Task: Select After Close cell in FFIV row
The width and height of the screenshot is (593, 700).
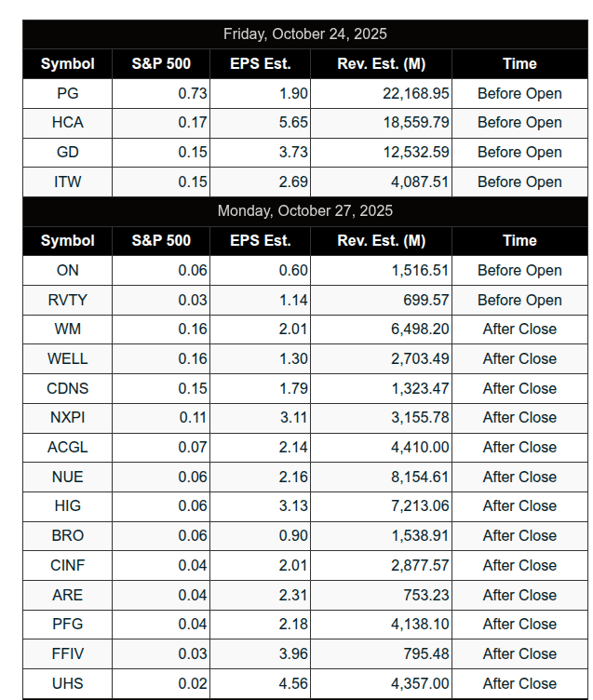Action: tap(519, 653)
